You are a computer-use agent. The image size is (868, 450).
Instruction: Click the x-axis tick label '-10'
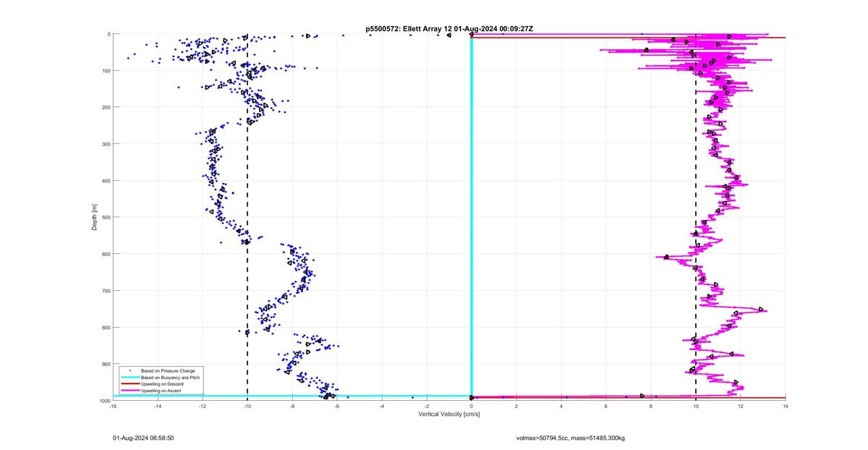pos(247,406)
